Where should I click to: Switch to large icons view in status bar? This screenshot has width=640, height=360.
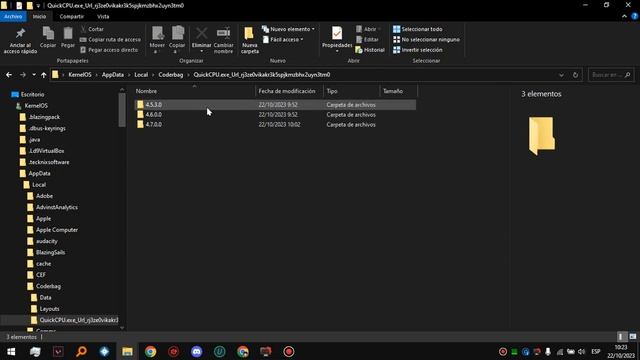(633, 337)
